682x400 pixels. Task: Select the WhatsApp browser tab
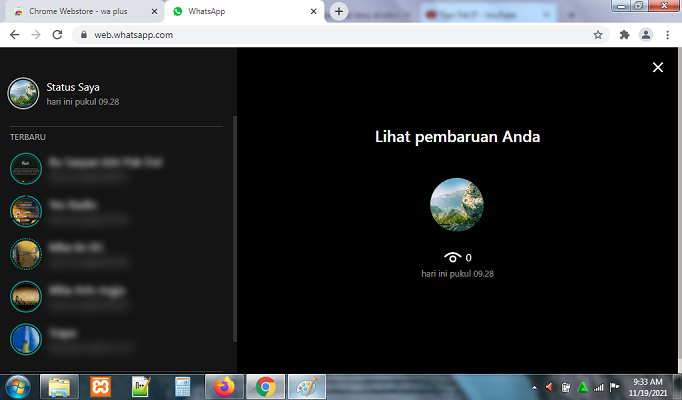pos(244,11)
